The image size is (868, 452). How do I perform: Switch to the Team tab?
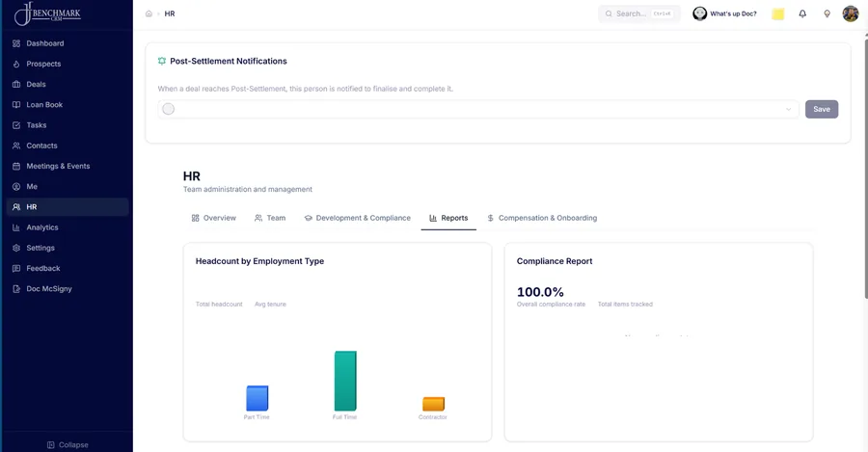pyautogui.click(x=270, y=218)
